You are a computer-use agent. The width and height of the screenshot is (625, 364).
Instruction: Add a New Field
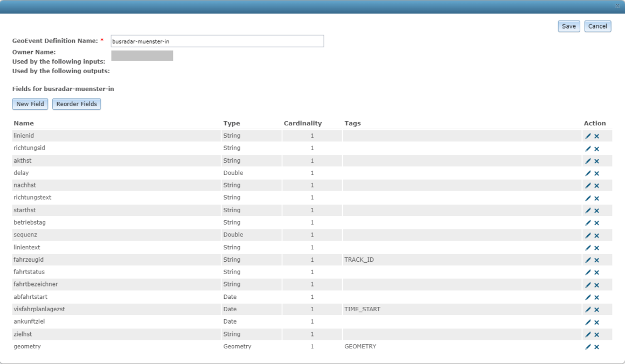[30, 104]
